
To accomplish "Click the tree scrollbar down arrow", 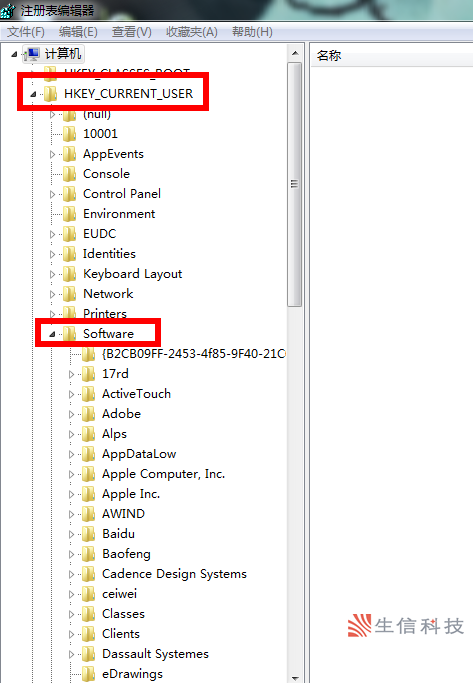I will pos(295,678).
